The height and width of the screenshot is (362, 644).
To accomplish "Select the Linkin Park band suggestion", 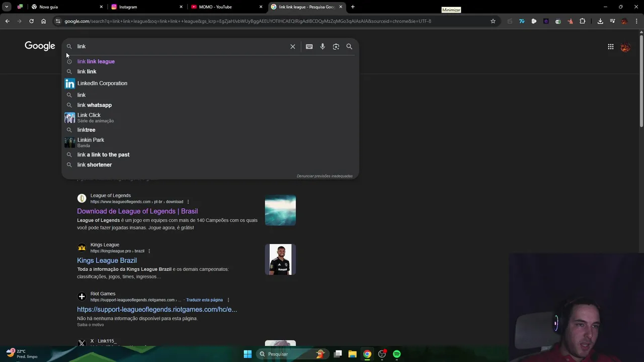I will (x=210, y=142).
